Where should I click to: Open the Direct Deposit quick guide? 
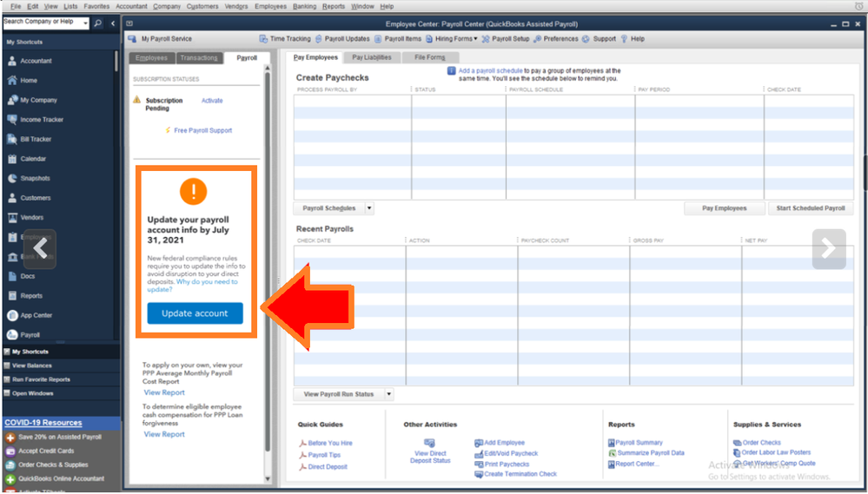pos(328,467)
